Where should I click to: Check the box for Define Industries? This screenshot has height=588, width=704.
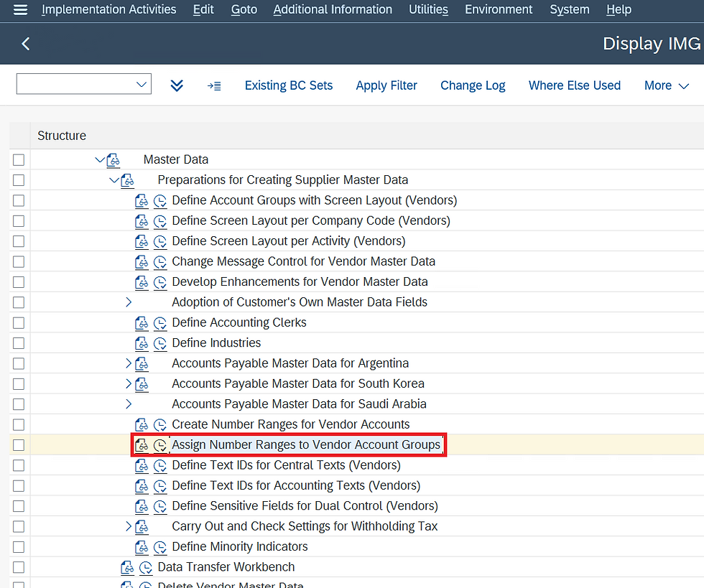pos(19,343)
